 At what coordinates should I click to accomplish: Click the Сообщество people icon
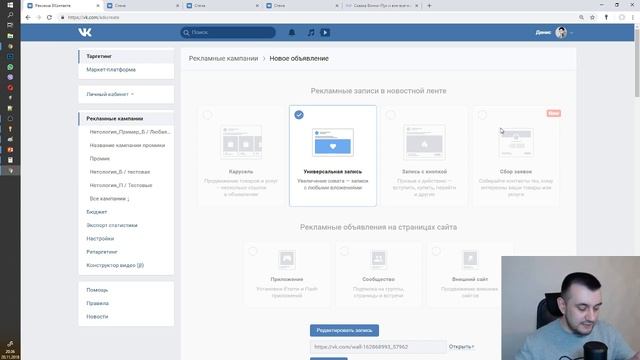point(378,259)
